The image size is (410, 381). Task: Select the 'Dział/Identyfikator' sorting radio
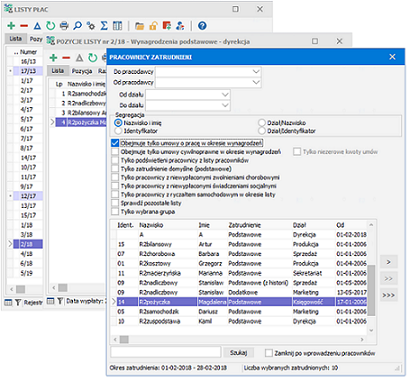tap(262, 131)
